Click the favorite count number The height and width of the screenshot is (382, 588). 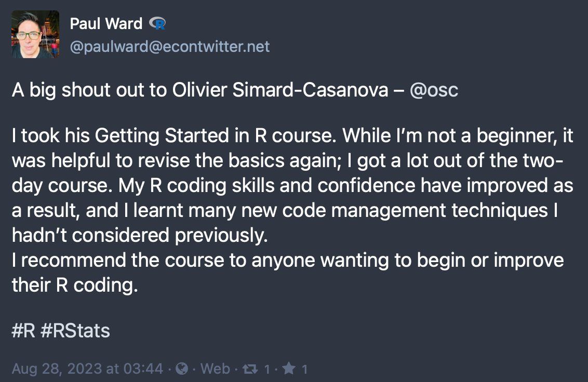[305, 369]
